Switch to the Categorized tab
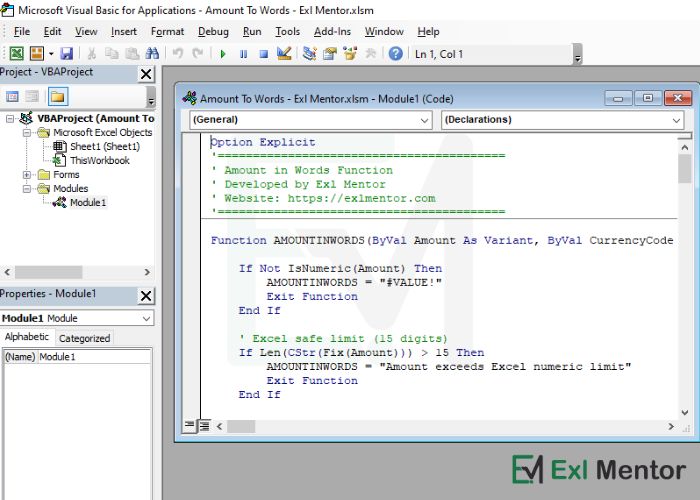 click(x=84, y=338)
